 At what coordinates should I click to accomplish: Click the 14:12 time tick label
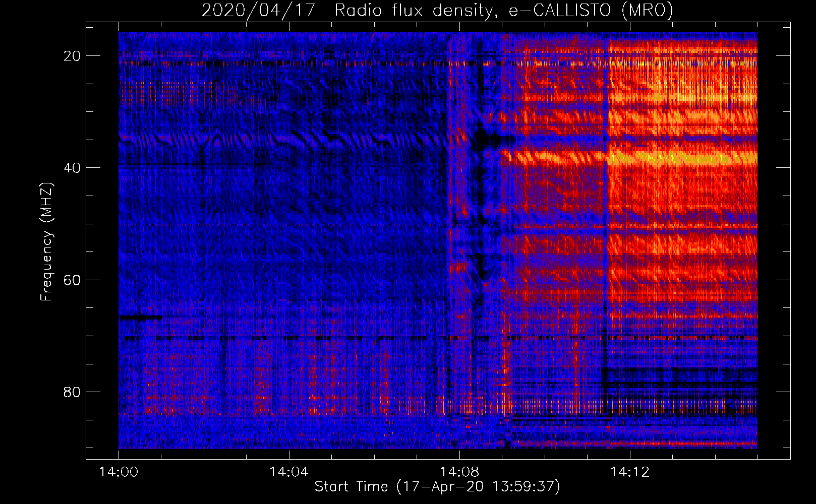(x=630, y=472)
